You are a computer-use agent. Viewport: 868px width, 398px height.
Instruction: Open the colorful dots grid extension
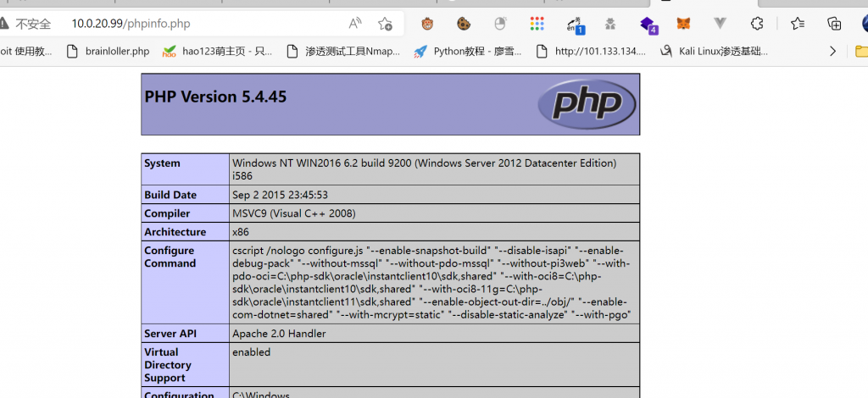(x=537, y=24)
